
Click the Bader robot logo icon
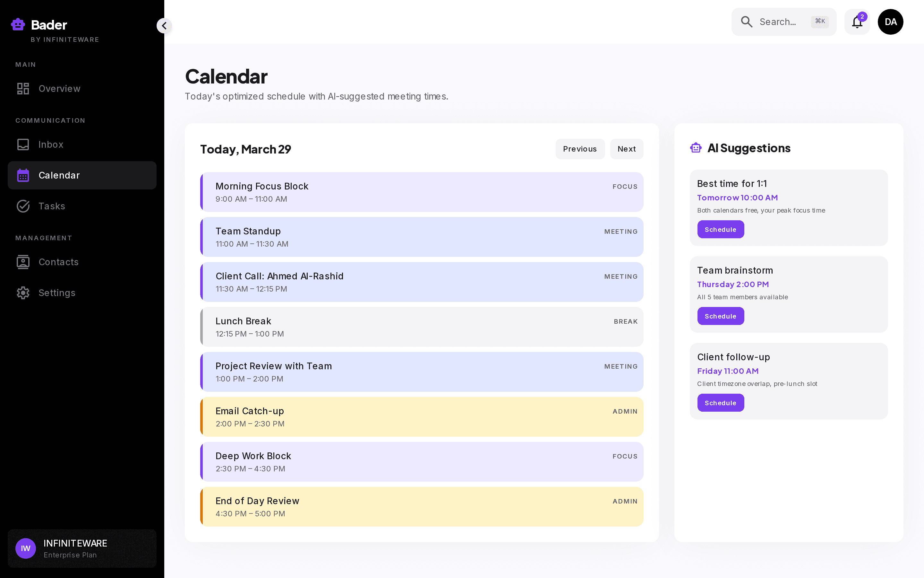click(x=18, y=24)
